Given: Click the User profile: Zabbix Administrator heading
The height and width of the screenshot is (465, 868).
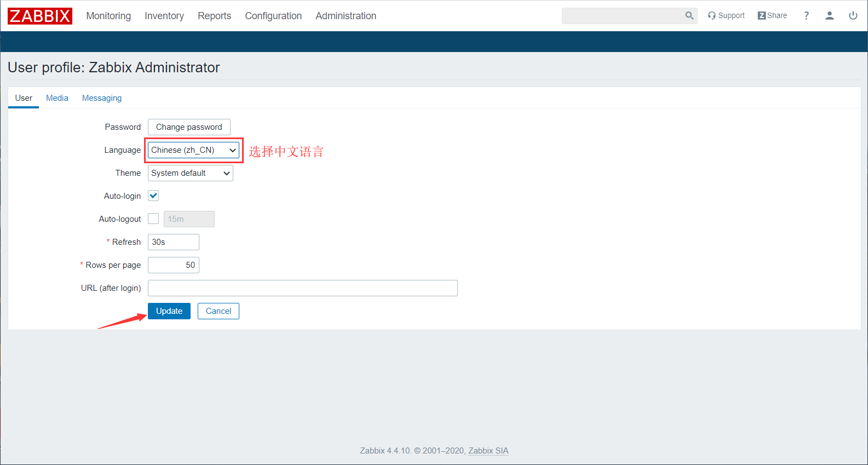Looking at the screenshot, I should (114, 67).
